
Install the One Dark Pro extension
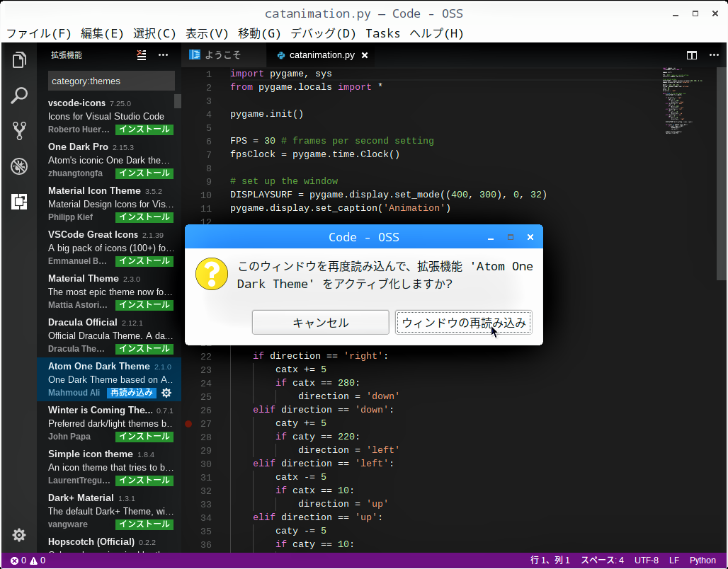point(144,173)
